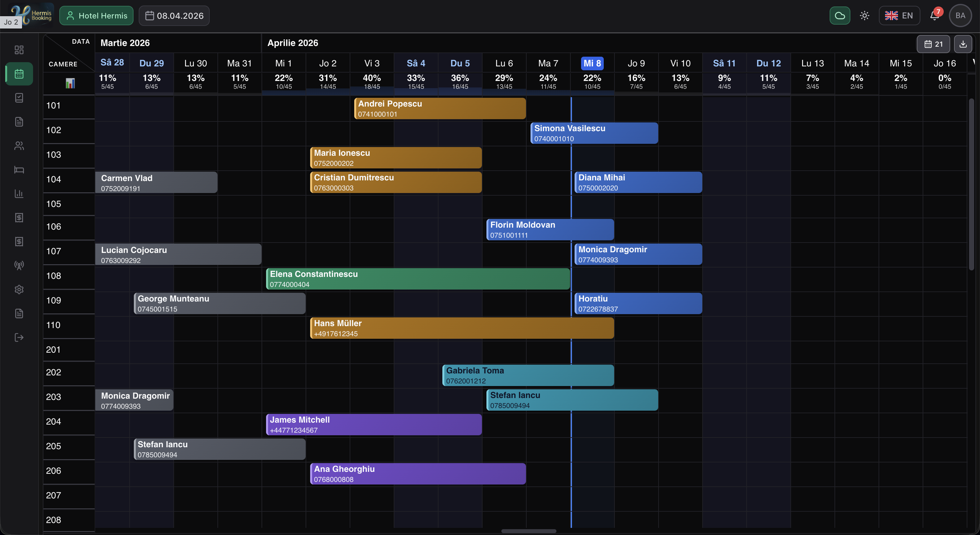Viewport: 980px width, 535px height.
Task: Open the BA user profile avatar
Action: (x=960, y=16)
